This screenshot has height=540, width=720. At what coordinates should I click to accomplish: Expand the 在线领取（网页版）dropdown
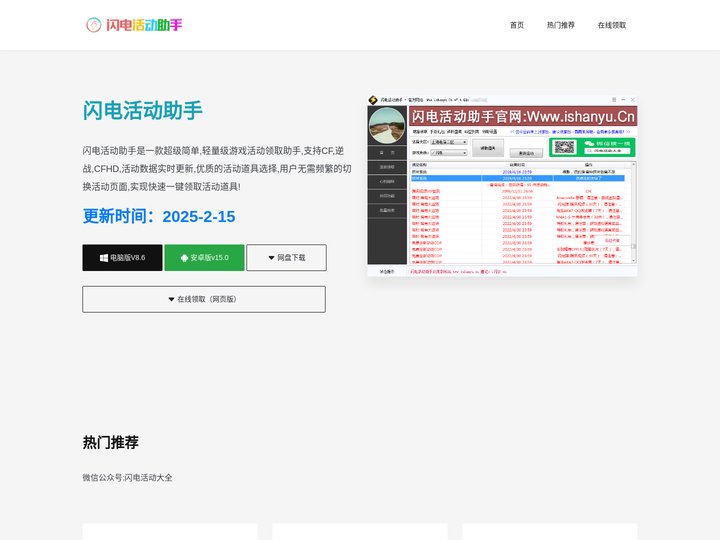[204, 299]
